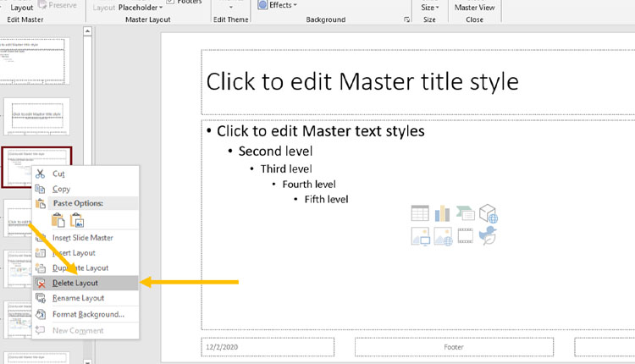Click the 3D Models placeholder icon

pos(488,214)
